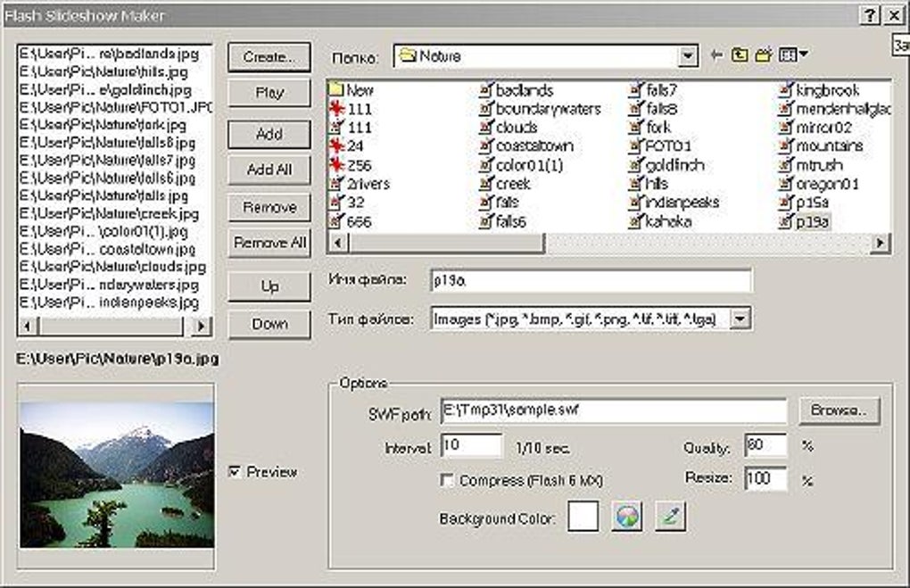Image resolution: width=910 pixels, height=588 pixels.
Task: Select the color01(1) image file
Action: click(522, 165)
